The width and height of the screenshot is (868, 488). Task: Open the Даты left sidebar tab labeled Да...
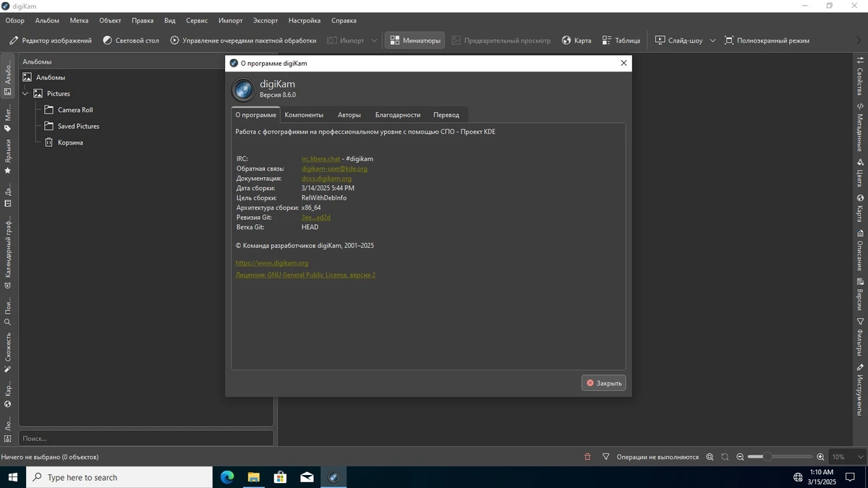(x=8, y=195)
